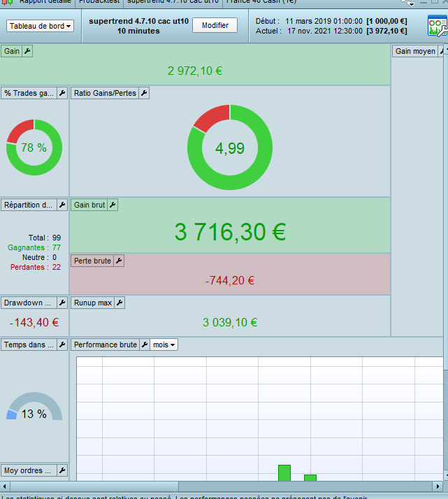Switch to supertrend 4.7.10 cac ut10 tab
Screen dimensions: 448x499
pyautogui.click(x=173, y=2)
